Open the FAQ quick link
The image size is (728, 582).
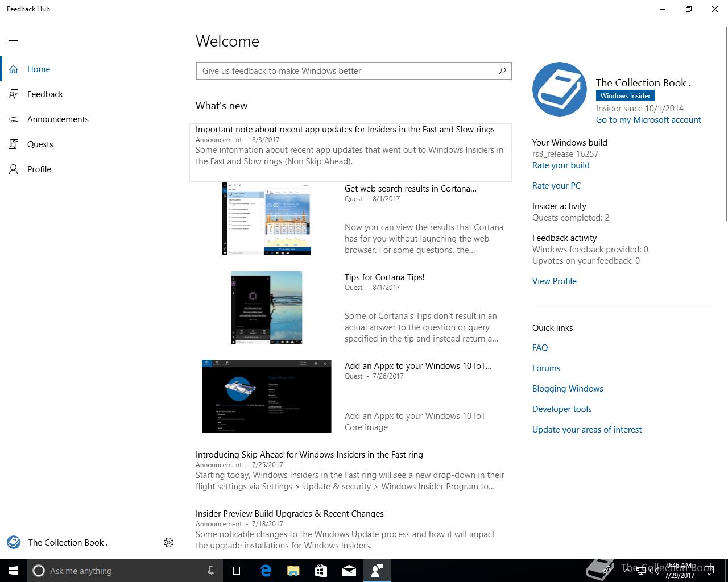[x=540, y=348]
